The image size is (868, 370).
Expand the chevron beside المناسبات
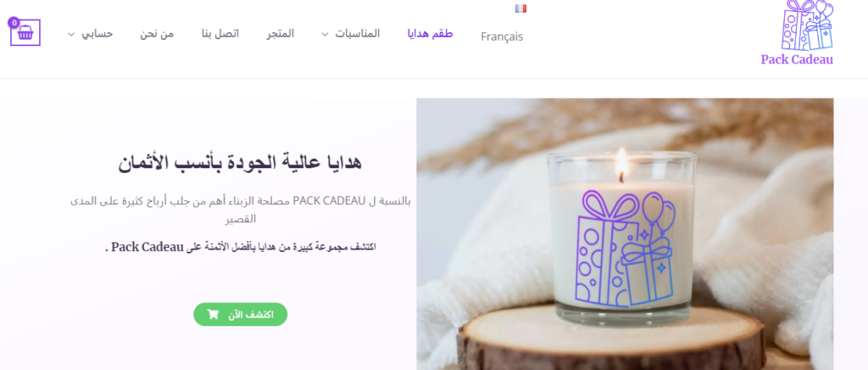point(325,34)
